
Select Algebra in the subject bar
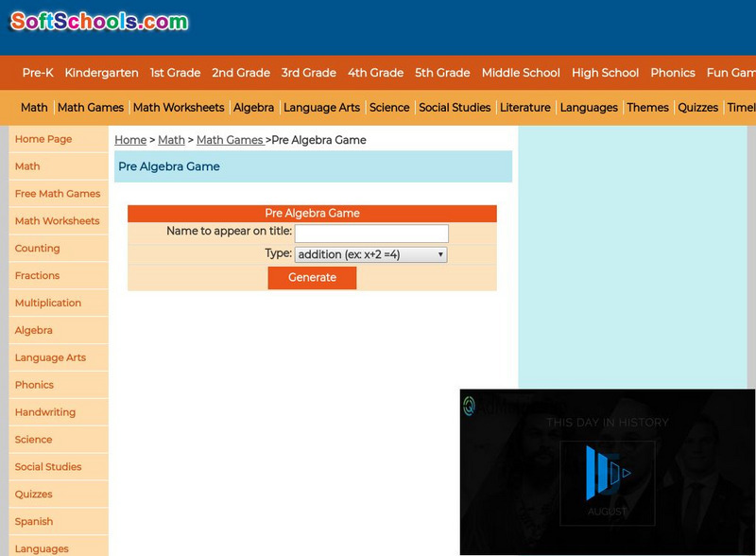click(x=253, y=107)
